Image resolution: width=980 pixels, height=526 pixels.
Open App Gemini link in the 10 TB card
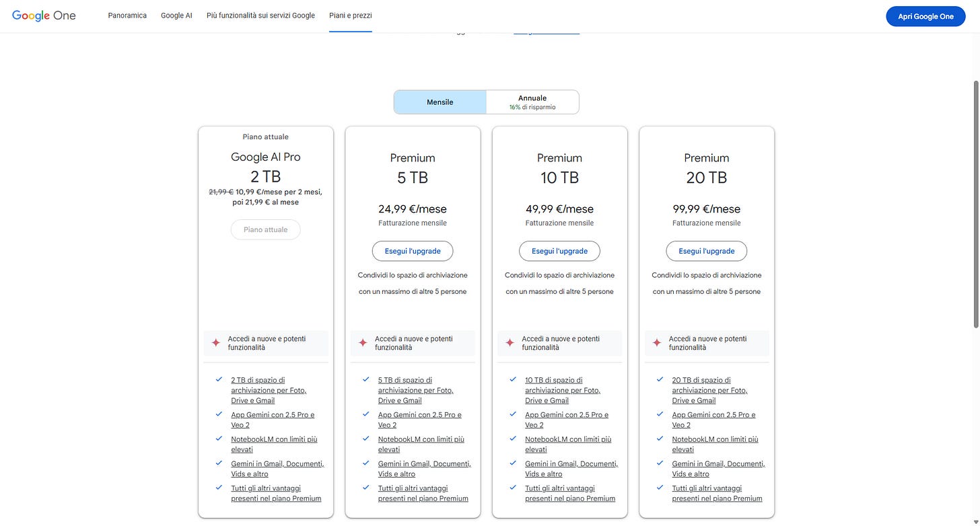pyautogui.click(x=567, y=420)
